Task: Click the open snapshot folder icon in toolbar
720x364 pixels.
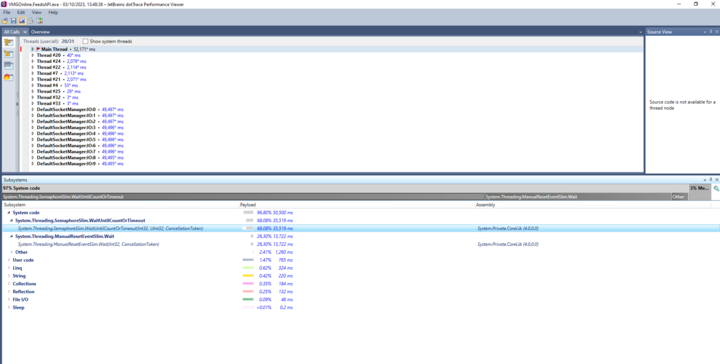Action: pos(5,21)
